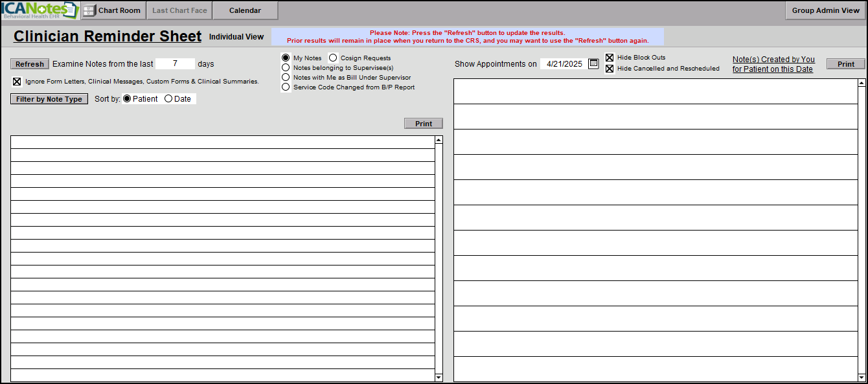Go to Last Chart Face
This screenshot has width=868, height=384.
coord(179,10)
